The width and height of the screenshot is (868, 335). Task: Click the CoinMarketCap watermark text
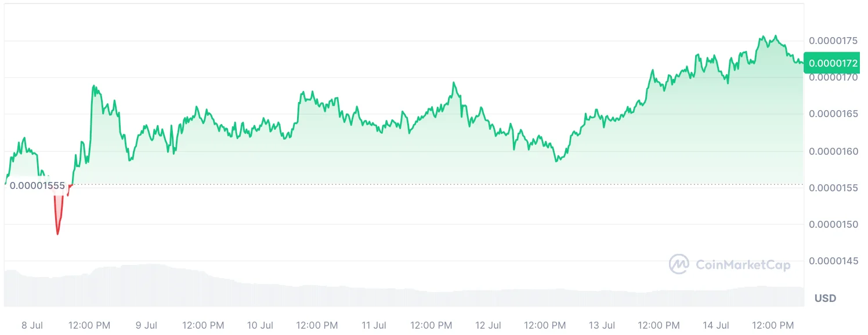click(743, 265)
